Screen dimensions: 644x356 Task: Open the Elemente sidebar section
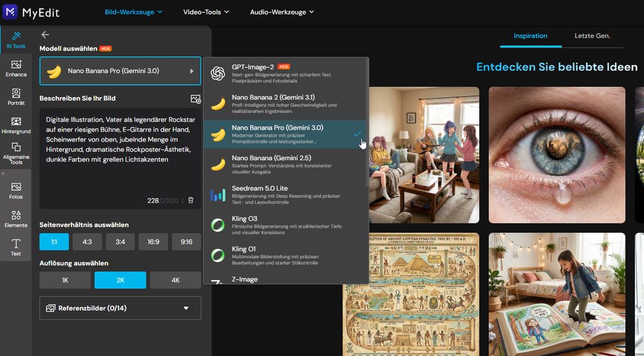point(16,220)
